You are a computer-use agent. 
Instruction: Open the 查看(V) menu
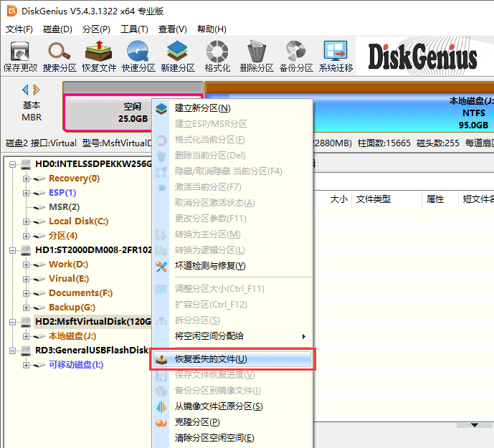point(172,29)
